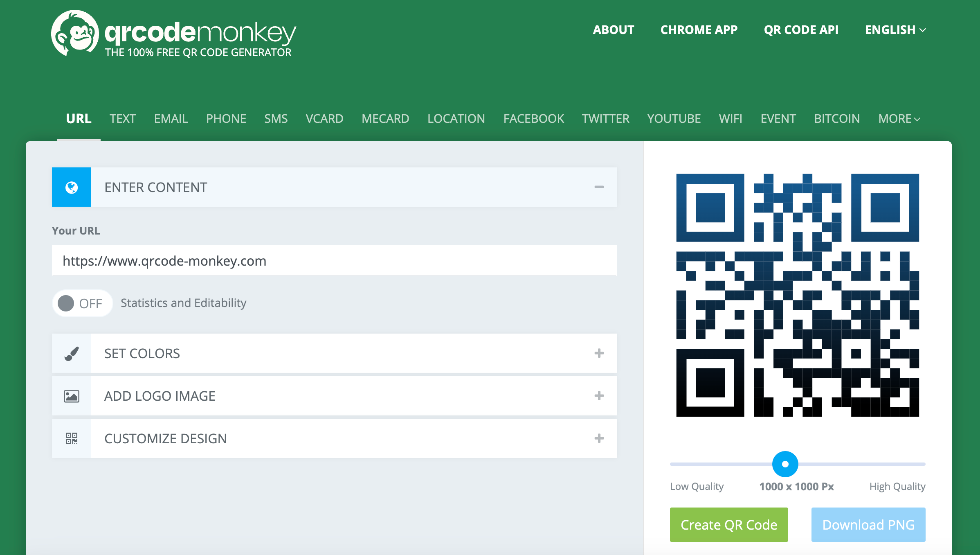
Task: Open the QR Code API link
Action: click(x=801, y=30)
